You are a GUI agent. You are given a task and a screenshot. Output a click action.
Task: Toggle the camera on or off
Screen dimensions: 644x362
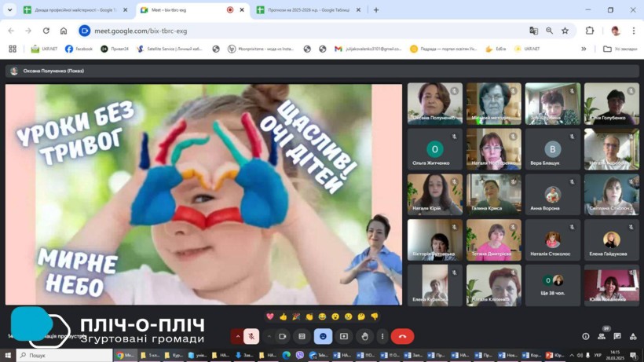(283, 337)
